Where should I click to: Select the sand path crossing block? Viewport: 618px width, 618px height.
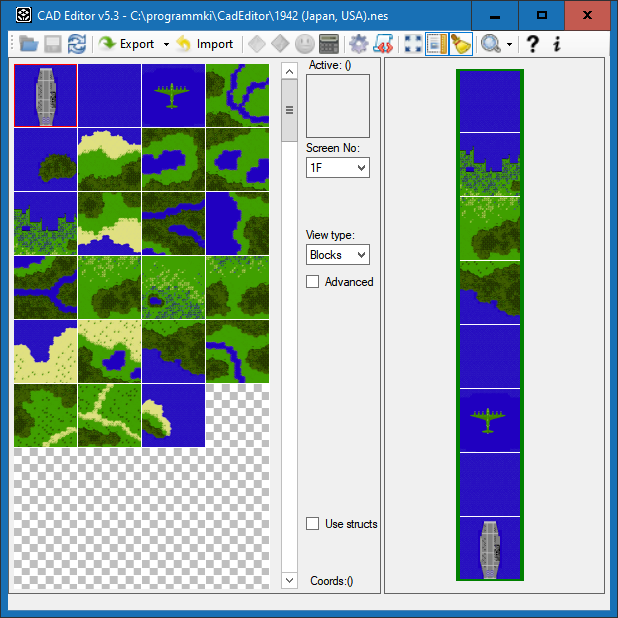click(x=110, y=415)
